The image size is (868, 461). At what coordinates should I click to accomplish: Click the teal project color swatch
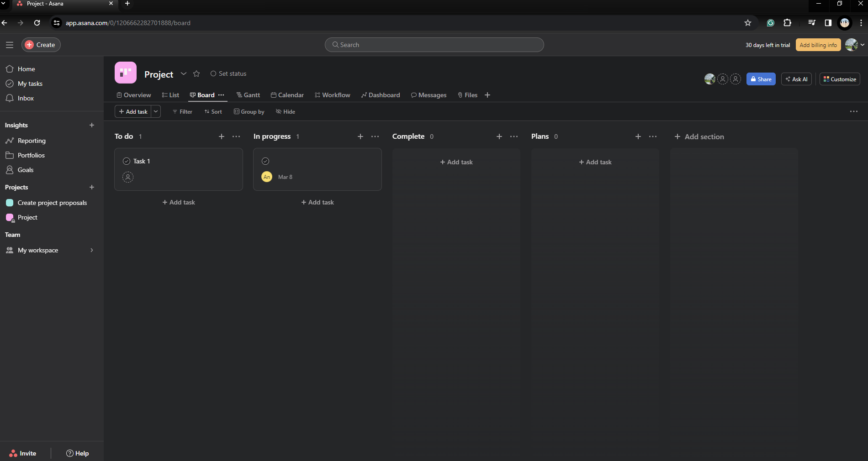point(10,203)
